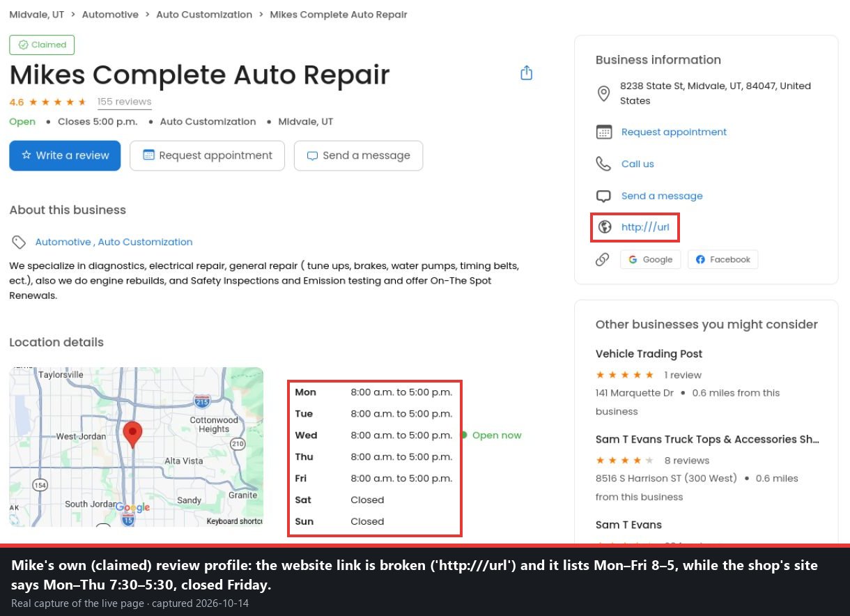Click the phone icon next to Call us
850x616 pixels.
tap(603, 164)
